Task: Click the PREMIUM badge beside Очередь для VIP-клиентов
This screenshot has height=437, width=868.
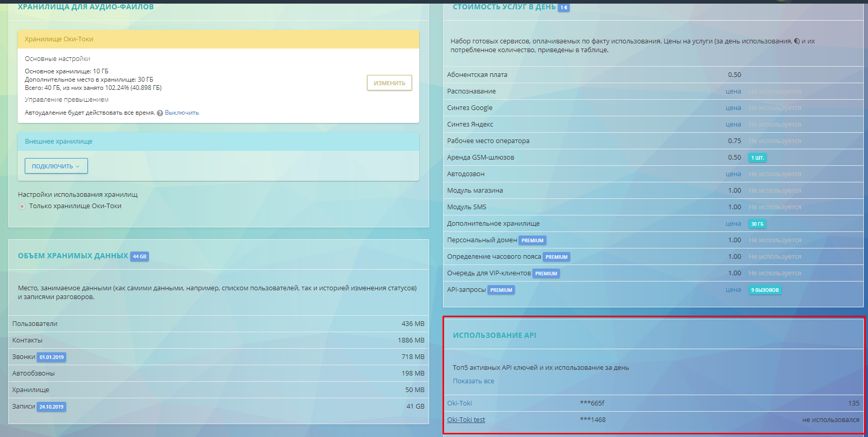Action: click(x=546, y=273)
